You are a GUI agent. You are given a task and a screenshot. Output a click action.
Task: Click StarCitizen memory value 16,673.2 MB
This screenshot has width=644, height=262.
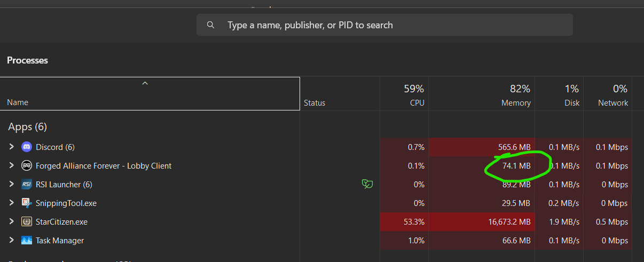point(509,222)
